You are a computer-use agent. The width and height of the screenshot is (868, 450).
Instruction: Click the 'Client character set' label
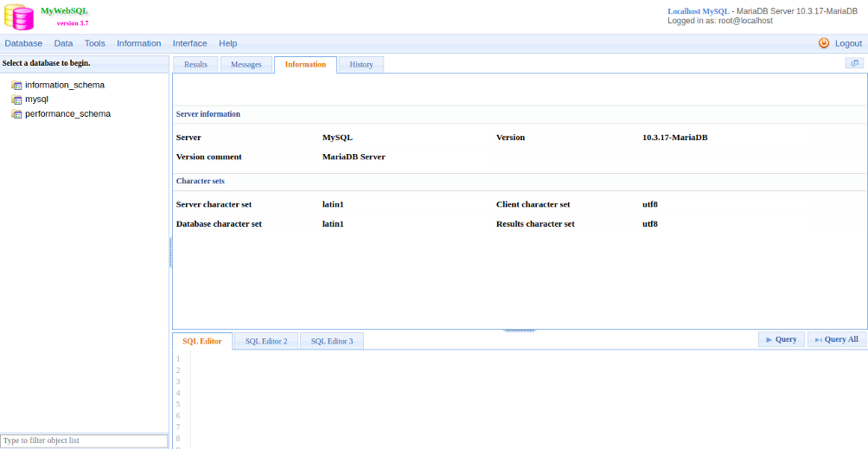point(533,204)
